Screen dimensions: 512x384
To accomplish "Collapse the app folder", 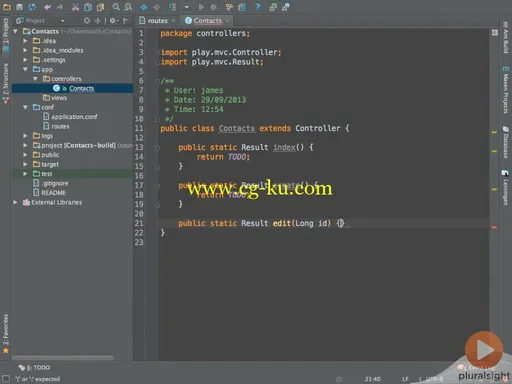I will coord(25,69).
